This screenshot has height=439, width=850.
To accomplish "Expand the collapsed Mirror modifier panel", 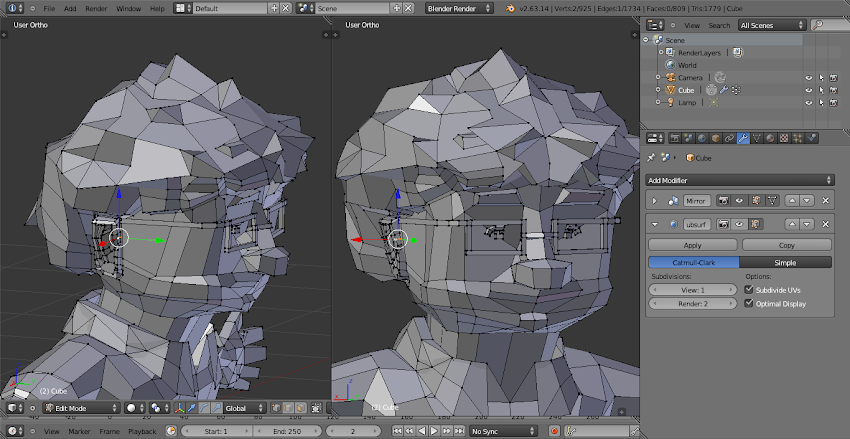I will click(655, 201).
